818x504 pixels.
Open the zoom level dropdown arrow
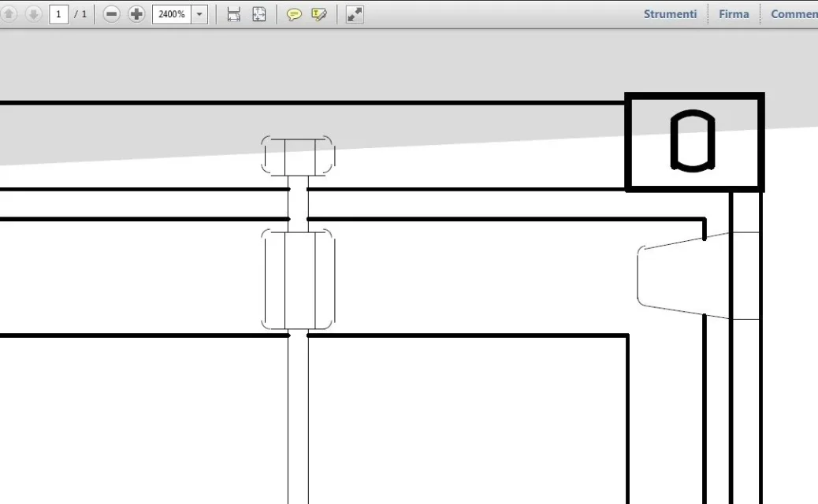pos(199,14)
